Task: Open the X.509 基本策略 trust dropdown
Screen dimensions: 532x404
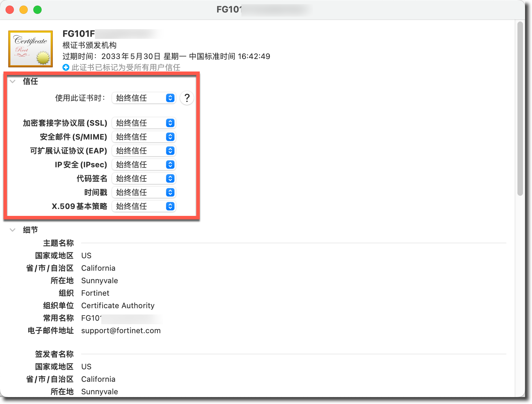Action: pos(144,206)
